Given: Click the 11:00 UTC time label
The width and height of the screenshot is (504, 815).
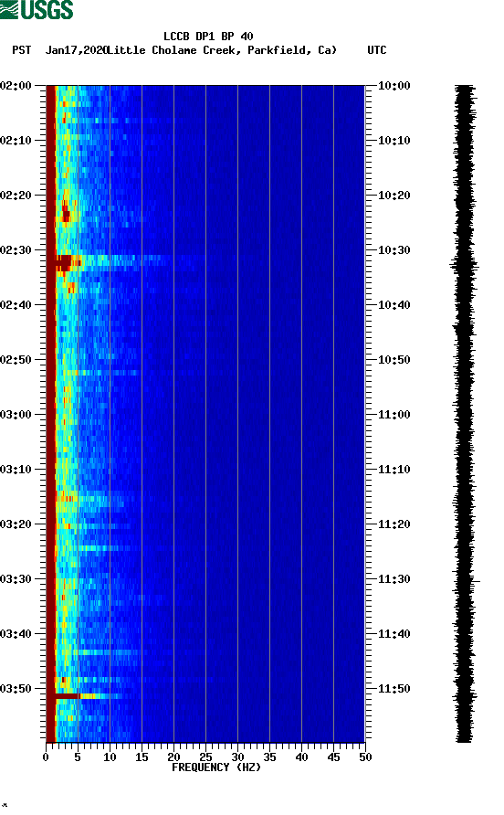Looking at the screenshot, I should click(394, 414).
